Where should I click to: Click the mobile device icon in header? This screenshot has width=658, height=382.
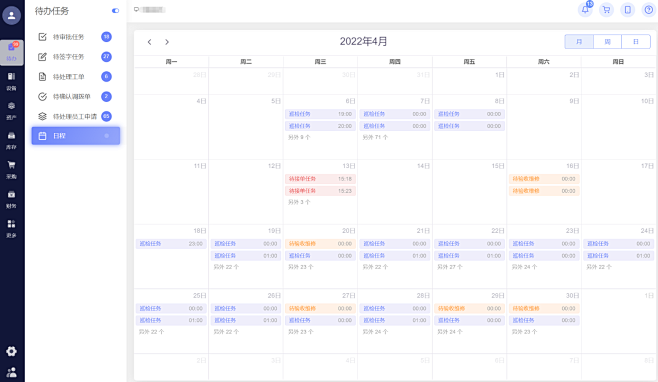click(627, 10)
